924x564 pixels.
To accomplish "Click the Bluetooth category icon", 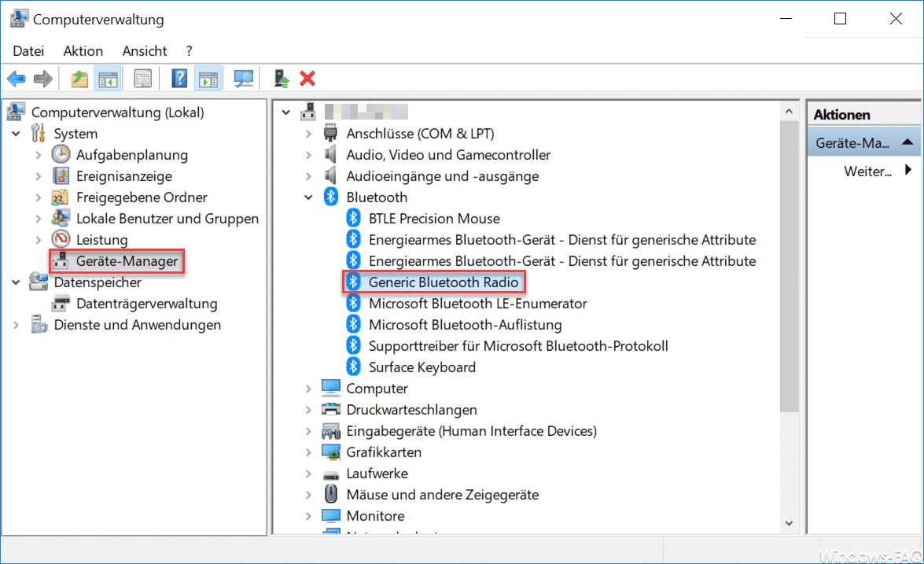I will [x=330, y=197].
